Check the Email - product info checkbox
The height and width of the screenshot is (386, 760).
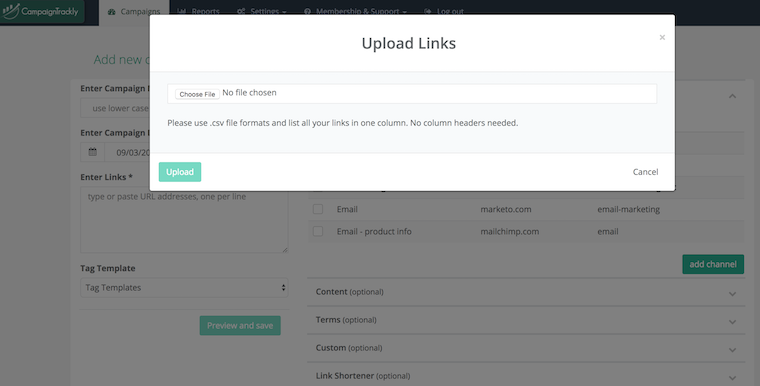[x=318, y=231]
